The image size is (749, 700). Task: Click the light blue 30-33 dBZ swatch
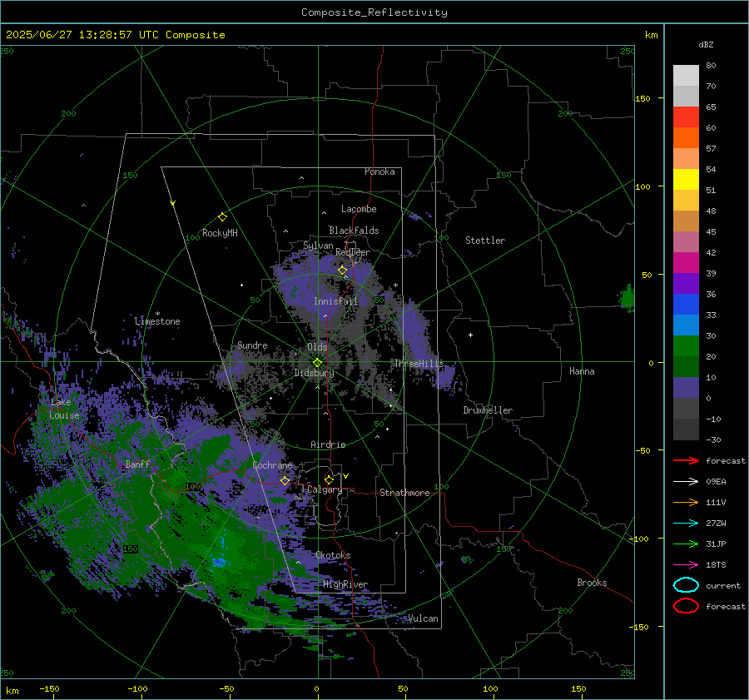(x=686, y=325)
